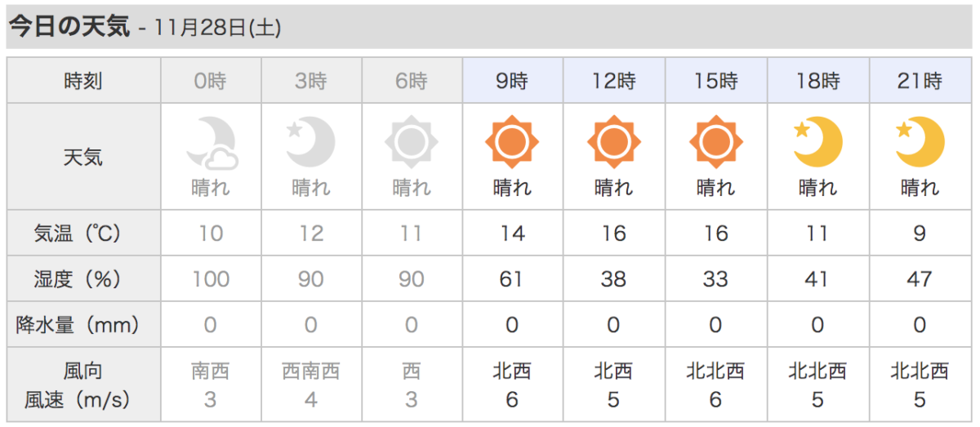Select the 9時 column header

[x=512, y=81]
